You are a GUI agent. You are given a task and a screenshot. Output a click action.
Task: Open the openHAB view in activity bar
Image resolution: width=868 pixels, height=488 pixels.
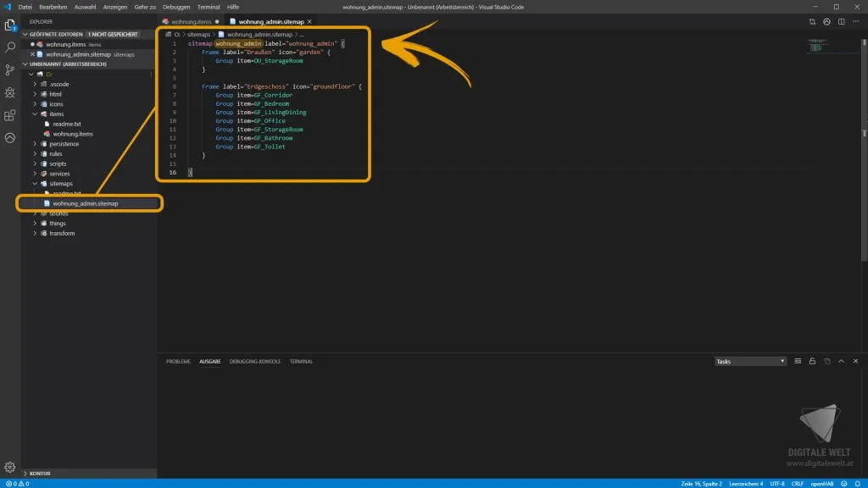(10, 138)
